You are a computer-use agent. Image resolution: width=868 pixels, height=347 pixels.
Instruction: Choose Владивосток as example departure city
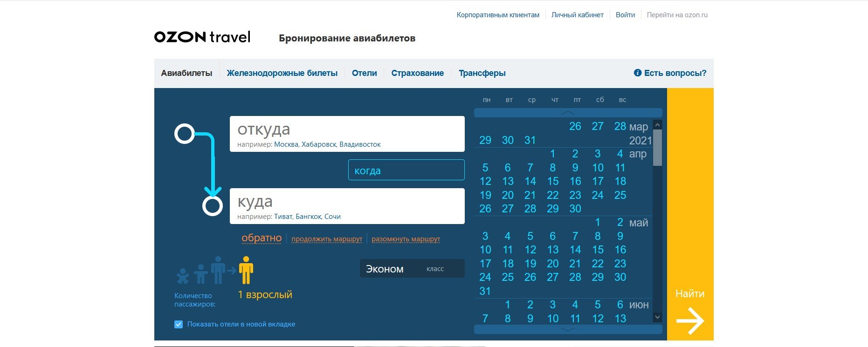point(360,144)
